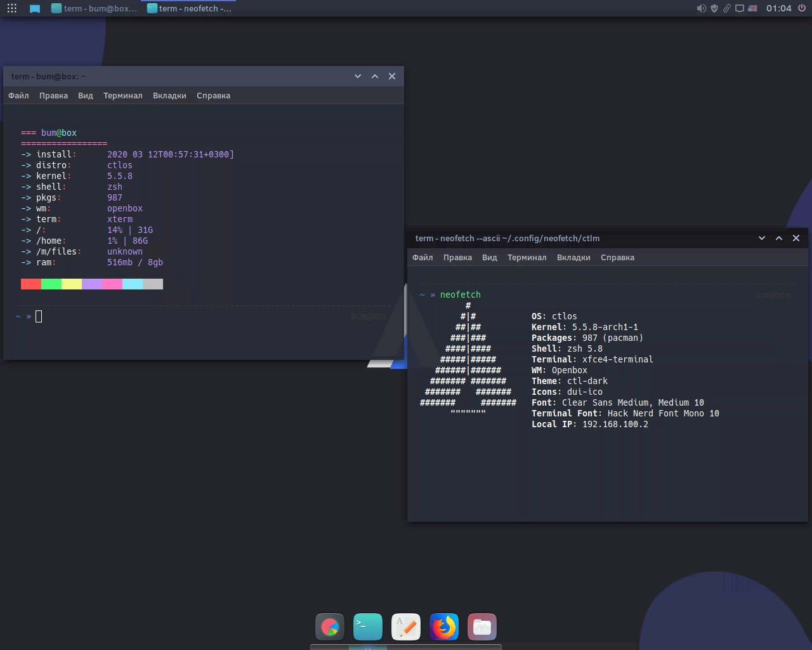Close the bum@box terminal window
Viewport: 812px width, 650px height.
tap(392, 76)
